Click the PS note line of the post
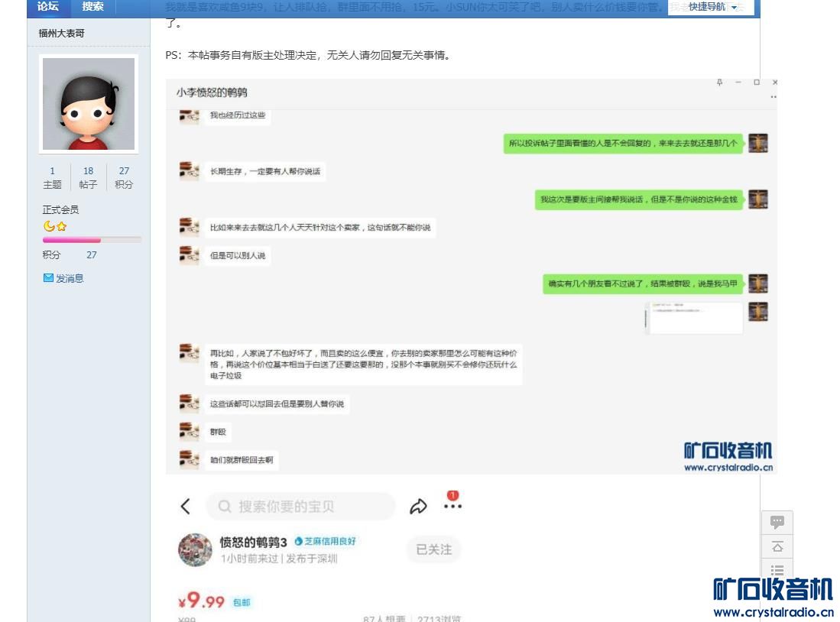This screenshot has width=840, height=622. [x=307, y=55]
